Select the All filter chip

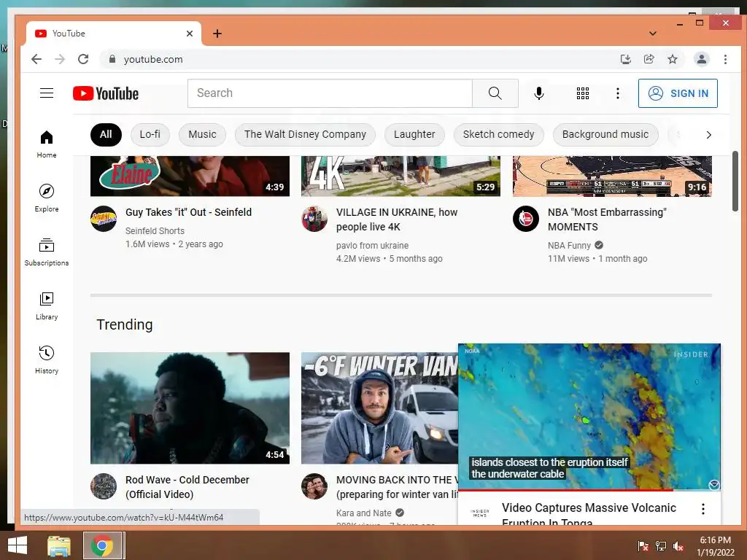click(106, 135)
